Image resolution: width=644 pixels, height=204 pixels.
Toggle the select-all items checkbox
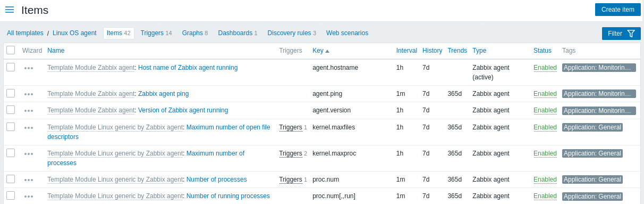tap(11, 50)
